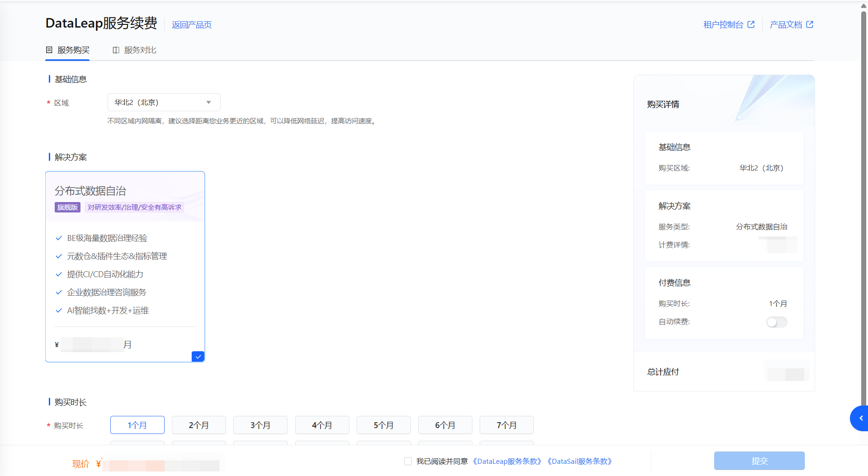
Task: Click the 旗舰版 badge
Action: coord(67,207)
